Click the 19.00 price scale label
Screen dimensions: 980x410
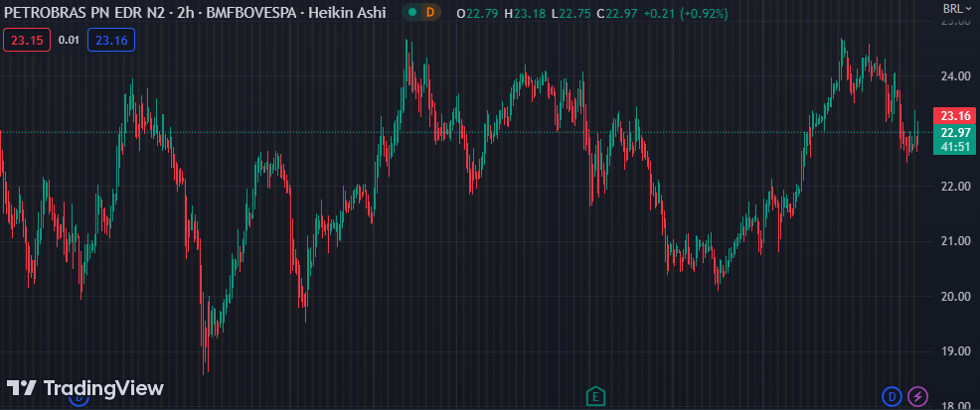(x=955, y=350)
